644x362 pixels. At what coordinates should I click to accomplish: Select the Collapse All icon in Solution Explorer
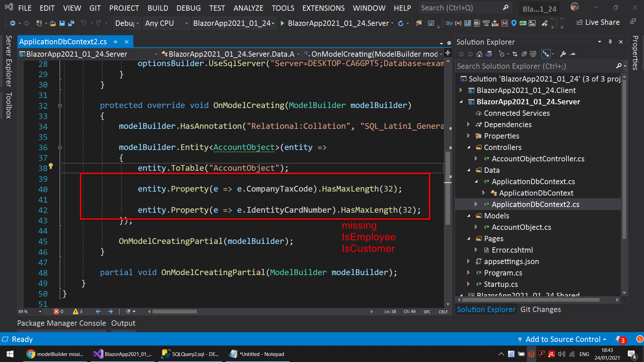point(524,54)
